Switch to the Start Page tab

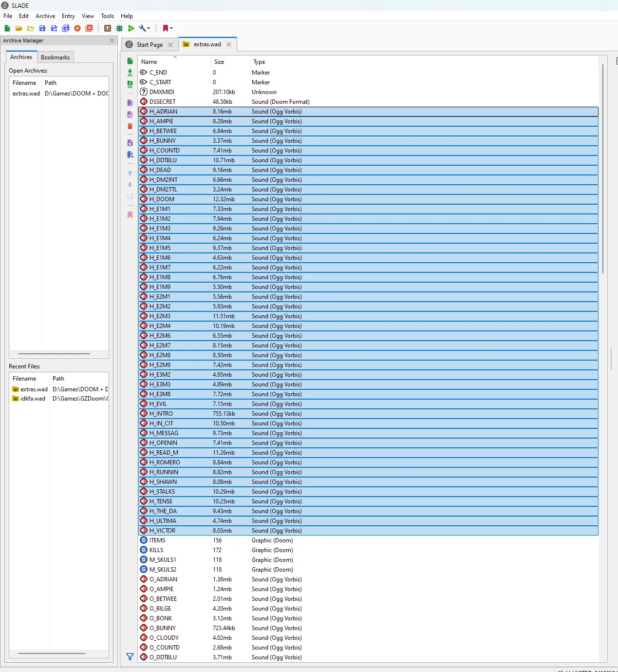click(x=150, y=45)
